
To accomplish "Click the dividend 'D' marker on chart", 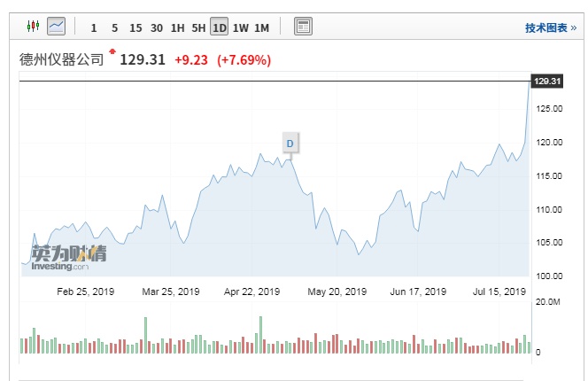I will (290, 143).
